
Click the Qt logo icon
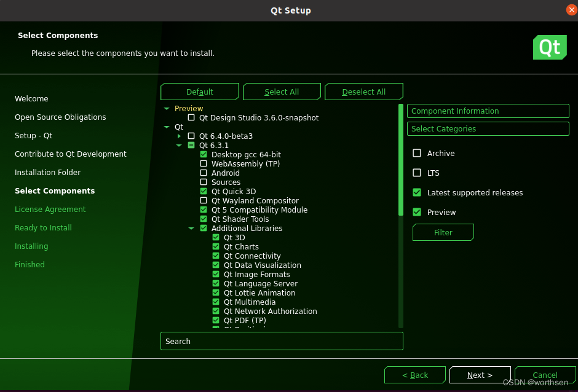point(550,47)
